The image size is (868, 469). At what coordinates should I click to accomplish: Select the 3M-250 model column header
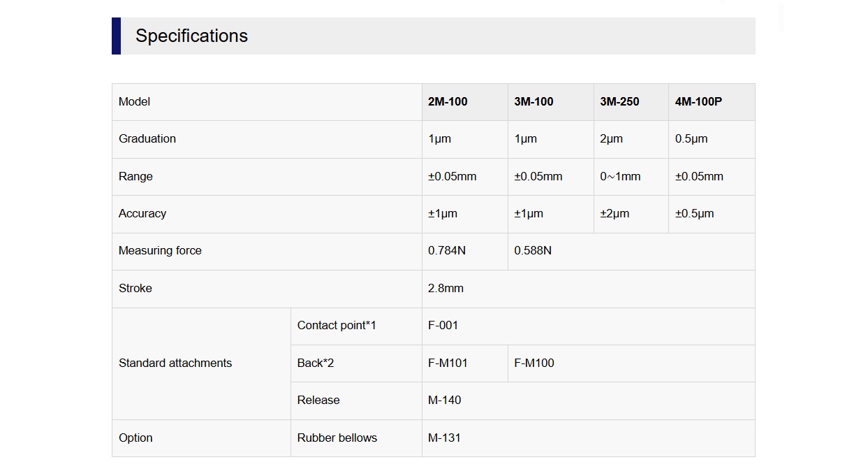631,102
